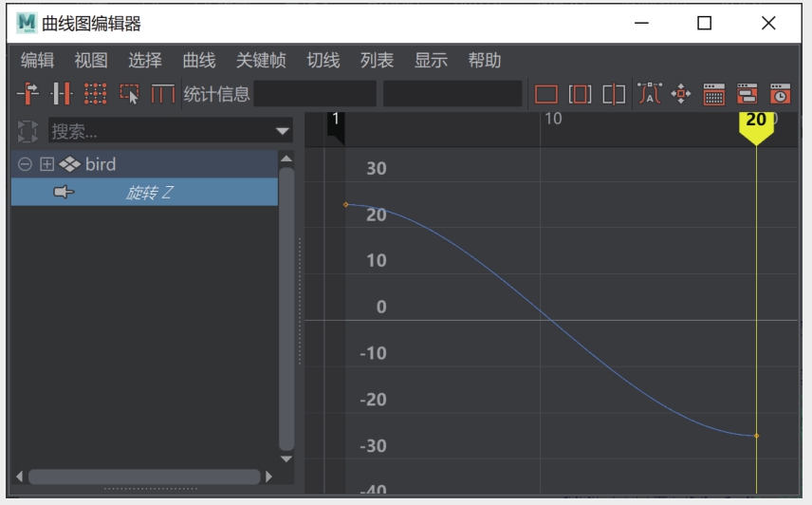The width and height of the screenshot is (812, 505).
Task: Center view on current time icon
Action: coord(614,94)
